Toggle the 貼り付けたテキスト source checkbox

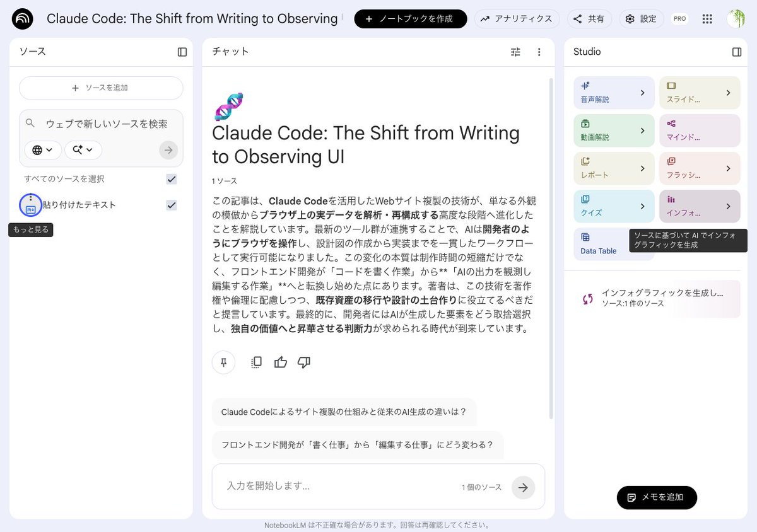[x=172, y=205]
